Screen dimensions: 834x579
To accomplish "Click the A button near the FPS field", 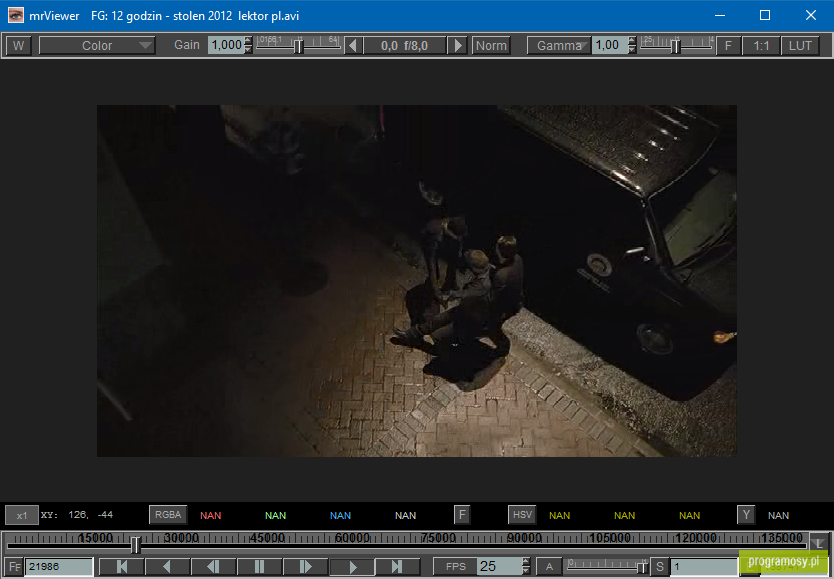I will click(x=549, y=567).
